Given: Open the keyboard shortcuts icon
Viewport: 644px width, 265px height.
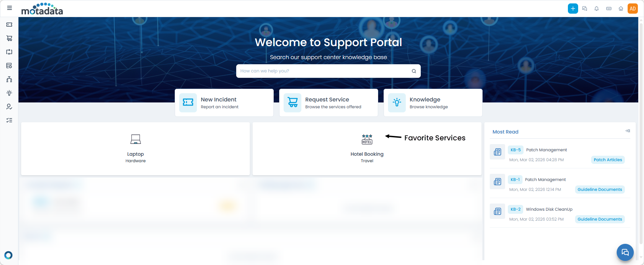Looking at the screenshot, I should (x=609, y=9).
